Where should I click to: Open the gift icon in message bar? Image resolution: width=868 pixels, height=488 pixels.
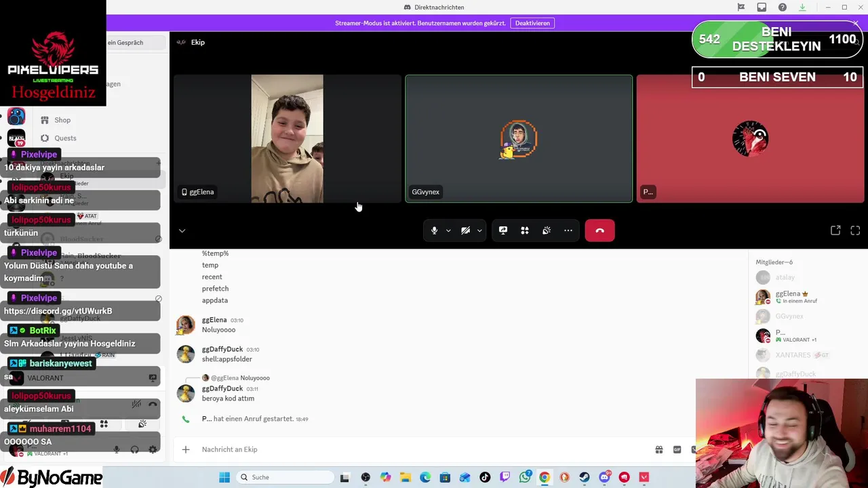(658, 449)
